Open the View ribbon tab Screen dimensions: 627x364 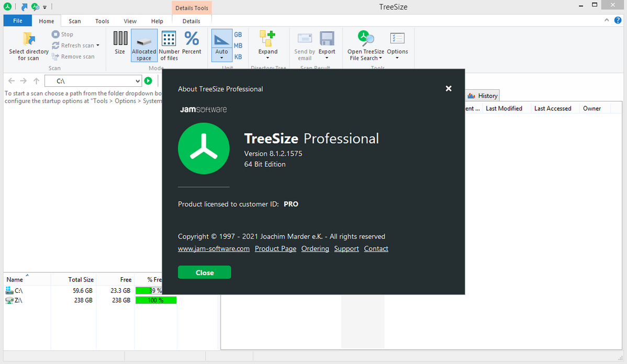(x=130, y=21)
